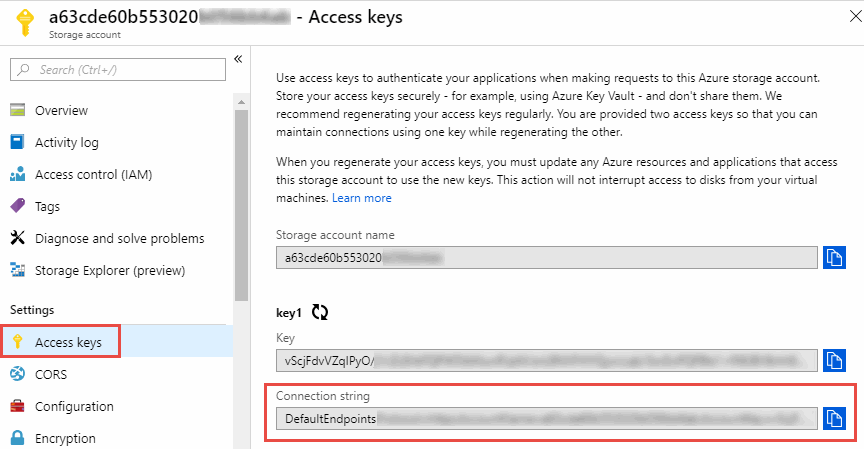864x449 pixels.
Task: Go to the Configuration settings
Action: pyautogui.click(x=74, y=406)
